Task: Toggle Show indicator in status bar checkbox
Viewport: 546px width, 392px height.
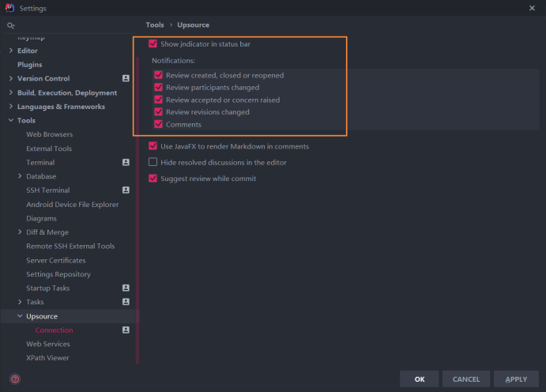Action: (153, 44)
